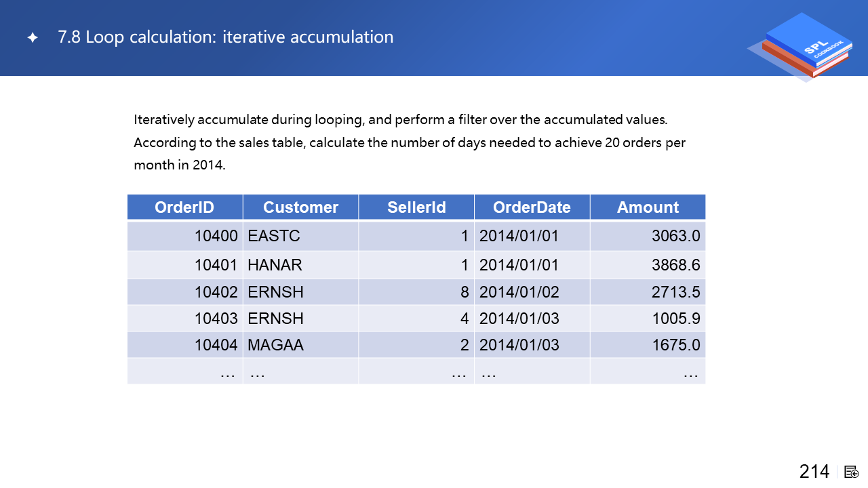
Task: Select the 2014/01/02 order date cell
Action: click(x=519, y=292)
